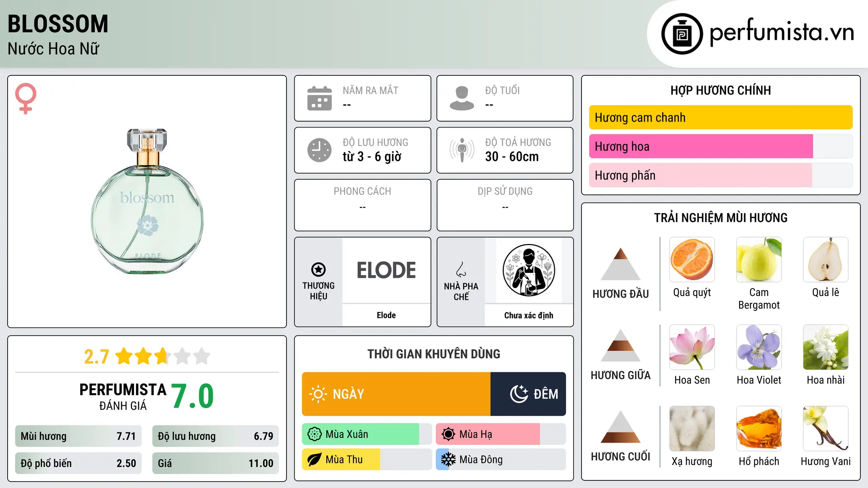The width and height of the screenshot is (868, 488).
Task: Open the Hương Vani note image
Action: pyautogui.click(x=826, y=429)
